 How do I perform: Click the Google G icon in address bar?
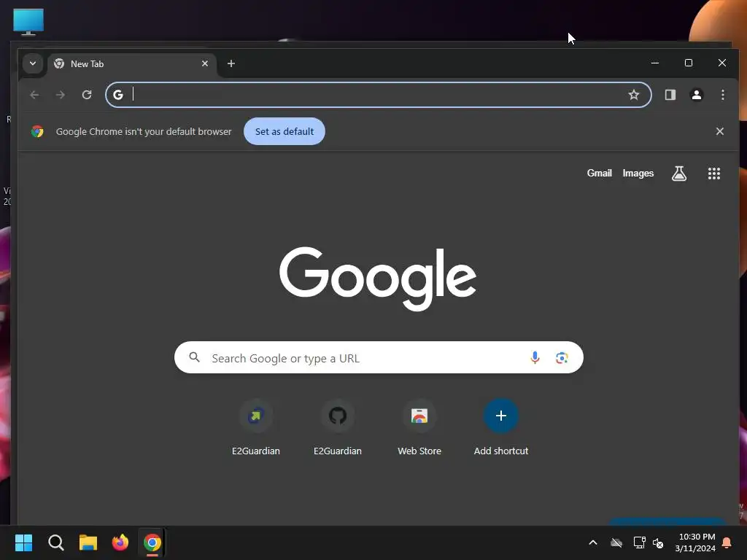pyautogui.click(x=118, y=95)
